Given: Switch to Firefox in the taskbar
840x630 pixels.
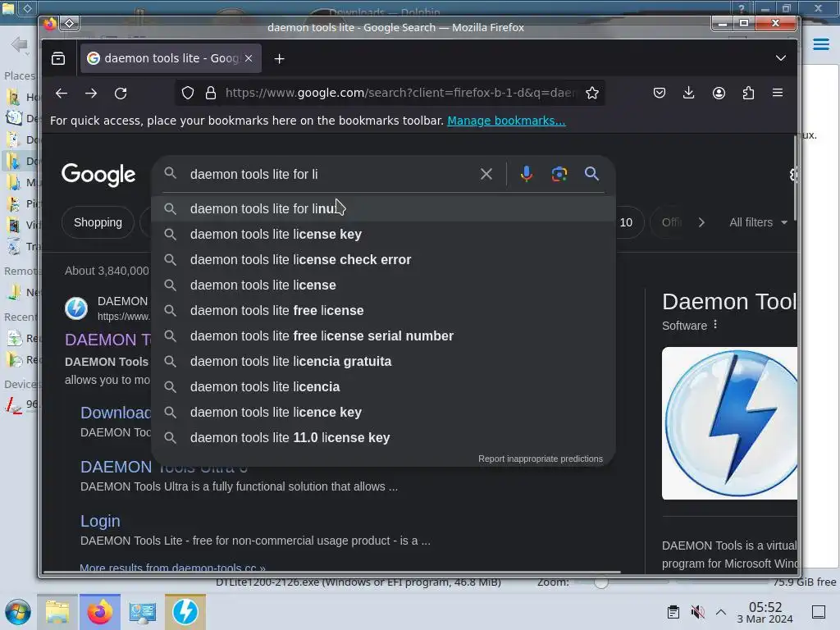Looking at the screenshot, I should click(x=99, y=612).
